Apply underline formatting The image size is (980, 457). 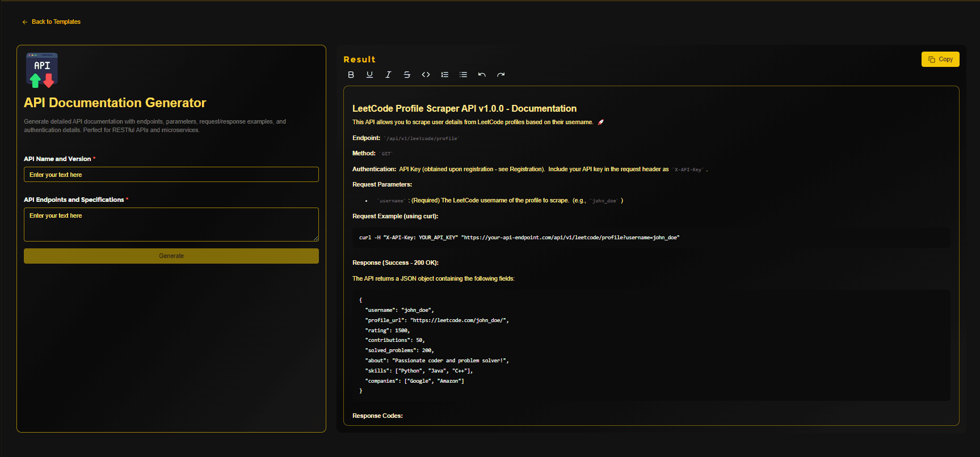click(x=369, y=75)
